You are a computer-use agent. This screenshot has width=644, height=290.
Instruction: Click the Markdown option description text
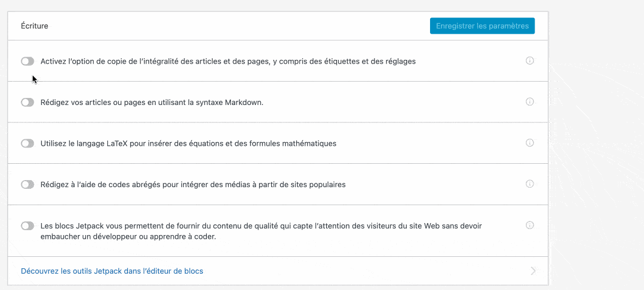(x=152, y=103)
